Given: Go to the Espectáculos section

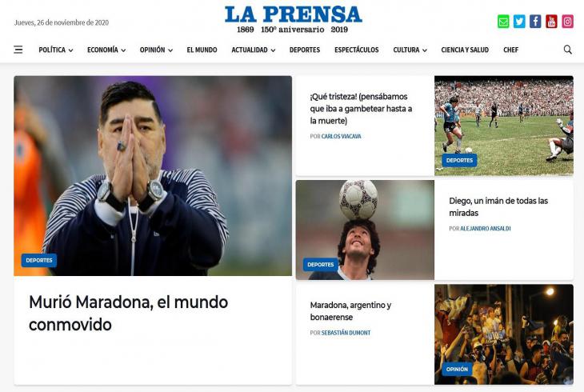Looking at the screenshot, I should tap(357, 50).
